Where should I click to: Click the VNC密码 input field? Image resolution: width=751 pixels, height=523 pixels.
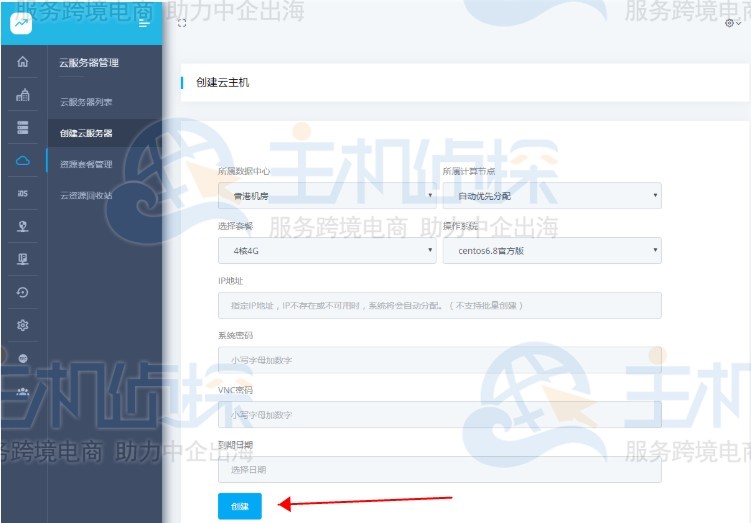click(x=440, y=415)
